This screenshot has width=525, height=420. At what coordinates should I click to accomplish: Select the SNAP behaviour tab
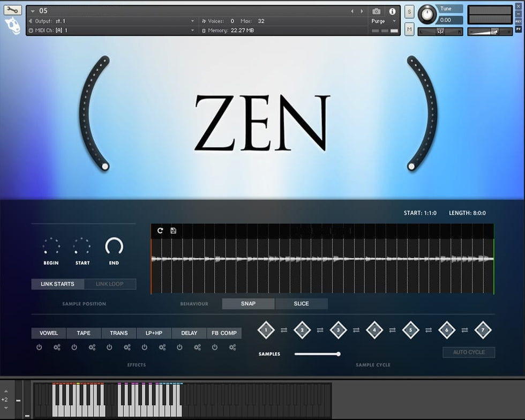(x=248, y=304)
